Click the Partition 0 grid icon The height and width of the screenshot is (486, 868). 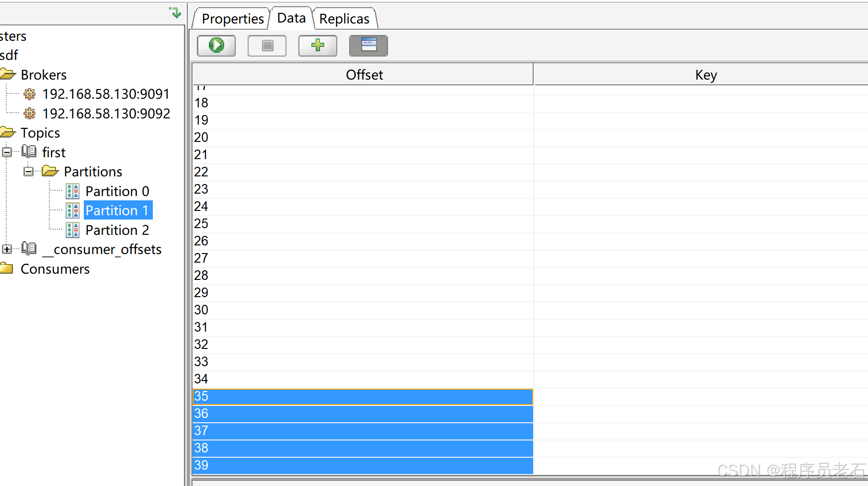(x=73, y=191)
